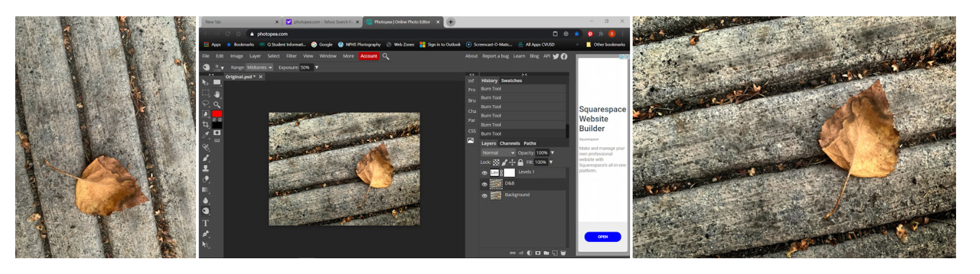Select the Move tool in toolbar

click(x=205, y=82)
